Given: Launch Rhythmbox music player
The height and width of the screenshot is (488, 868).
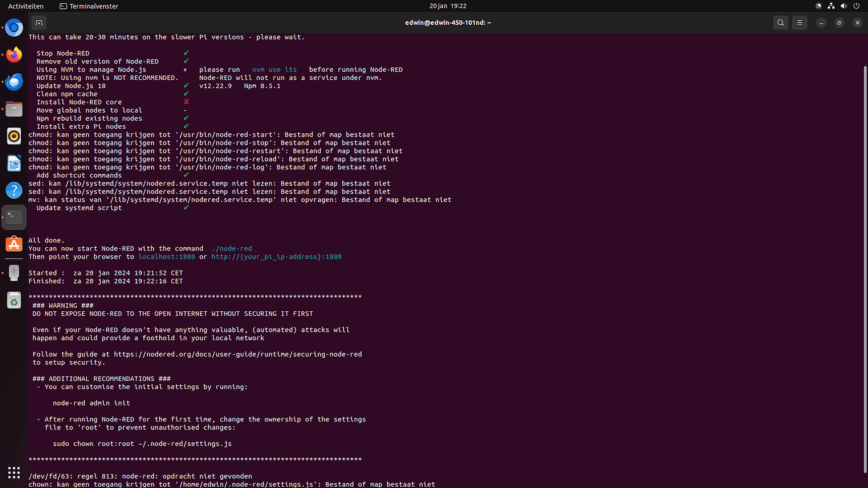Looking at the screenshot, I should pos(14,136).
